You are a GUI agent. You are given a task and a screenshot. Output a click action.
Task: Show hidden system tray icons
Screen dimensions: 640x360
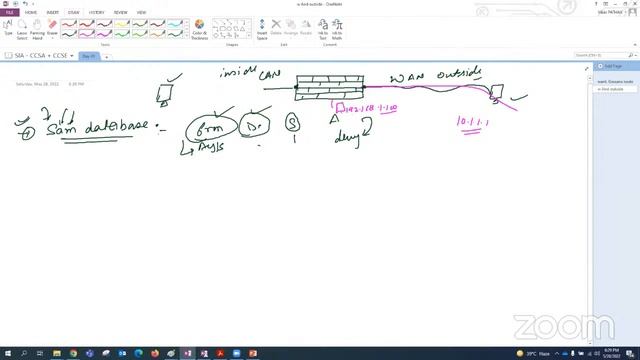pos(557,353)
